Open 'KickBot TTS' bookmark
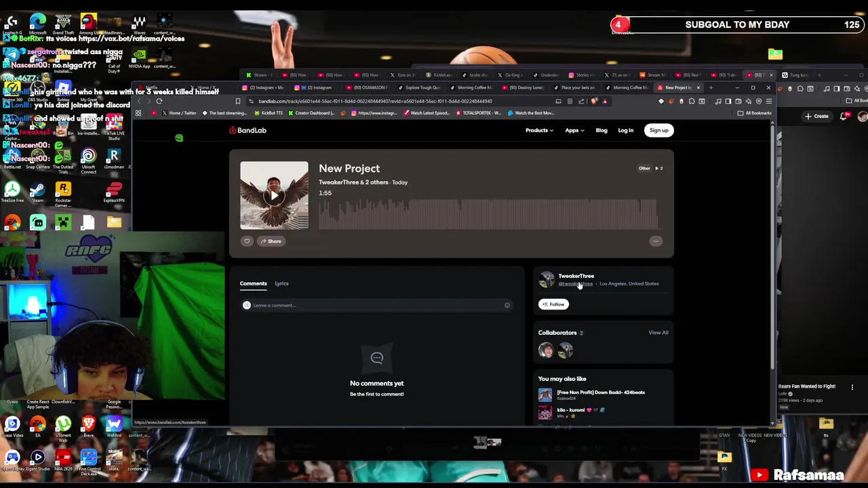 pyautogui.click(x=269, y=113)
